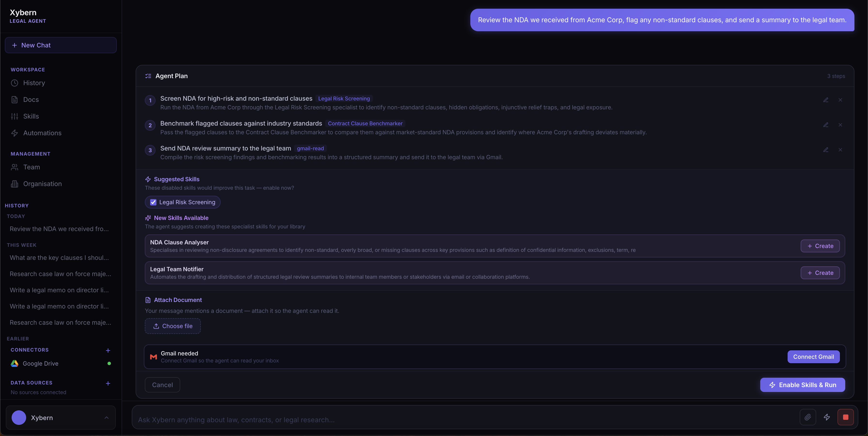Viewport: 868px width, 436px height.
Task: Click the Contract Clause Benchmarker tag
Action: coord(365,124)
